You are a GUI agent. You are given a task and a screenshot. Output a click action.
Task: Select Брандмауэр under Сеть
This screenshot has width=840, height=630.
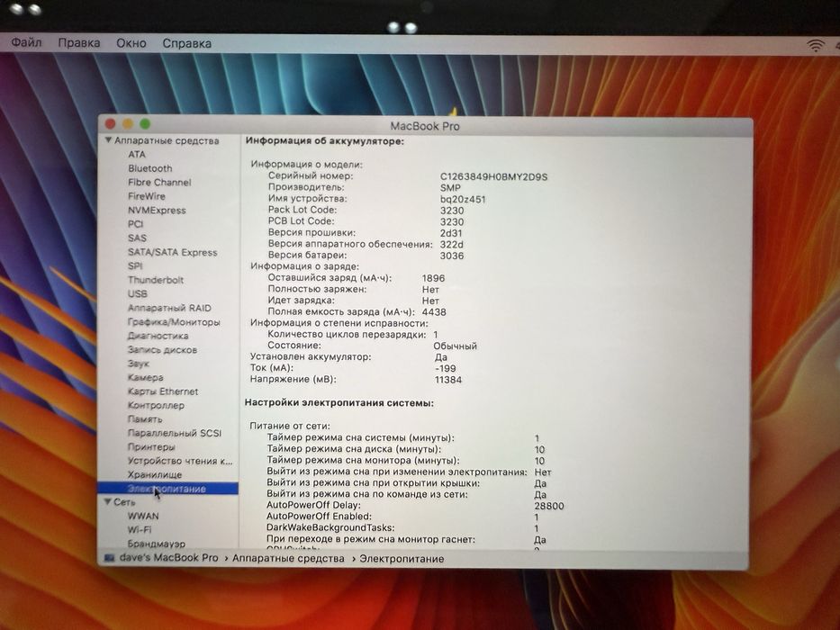(x=157, y=544)
